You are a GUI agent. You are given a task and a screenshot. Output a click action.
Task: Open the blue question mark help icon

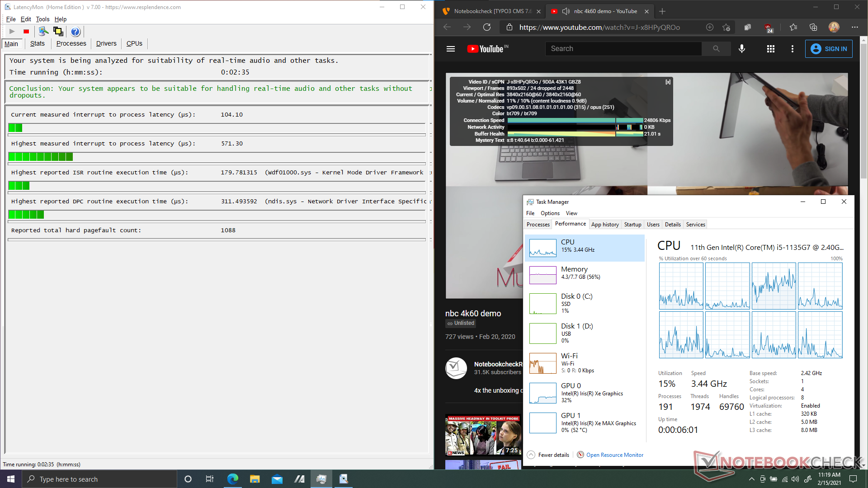coord(75,32)
